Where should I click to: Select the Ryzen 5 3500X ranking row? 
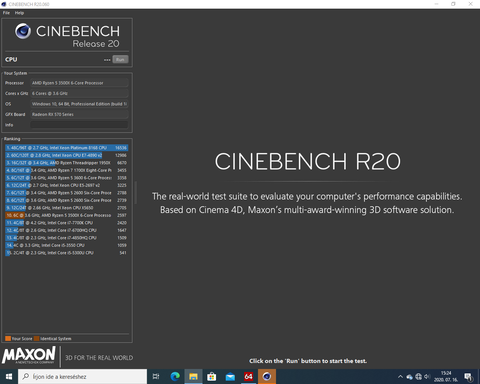[67, 215]
